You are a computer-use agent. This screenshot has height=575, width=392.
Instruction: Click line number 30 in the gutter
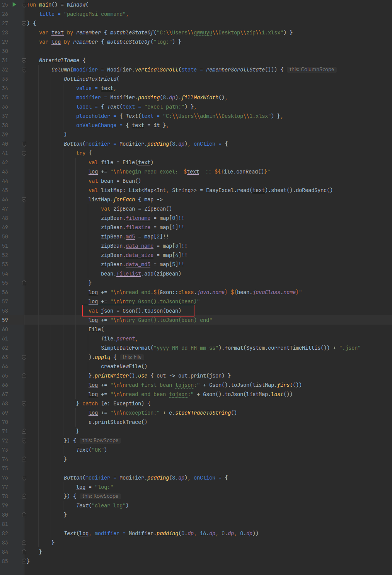click(x=5, y=51)
